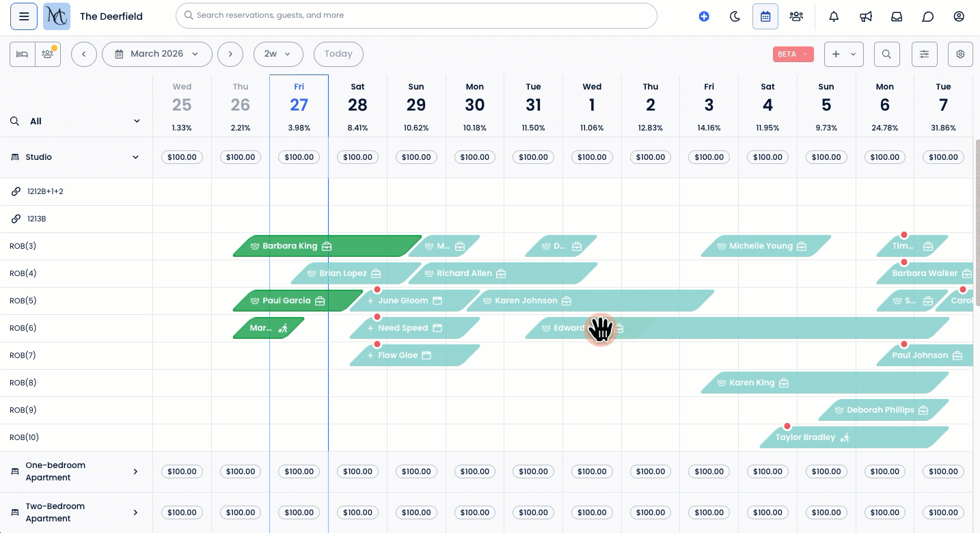Image resolution: width=980 pixels, height=533 pixels.
Task: Open the BETA badge menu
Action: [793, 54]
